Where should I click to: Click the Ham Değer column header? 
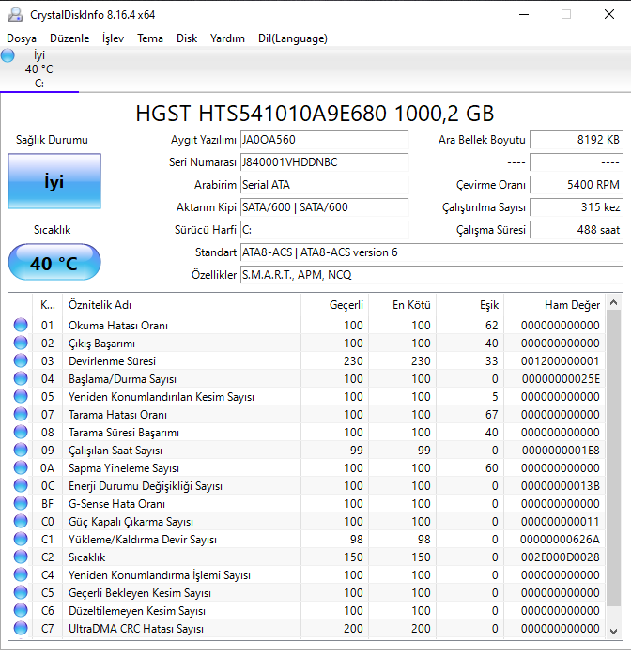[x=554, y=305]
